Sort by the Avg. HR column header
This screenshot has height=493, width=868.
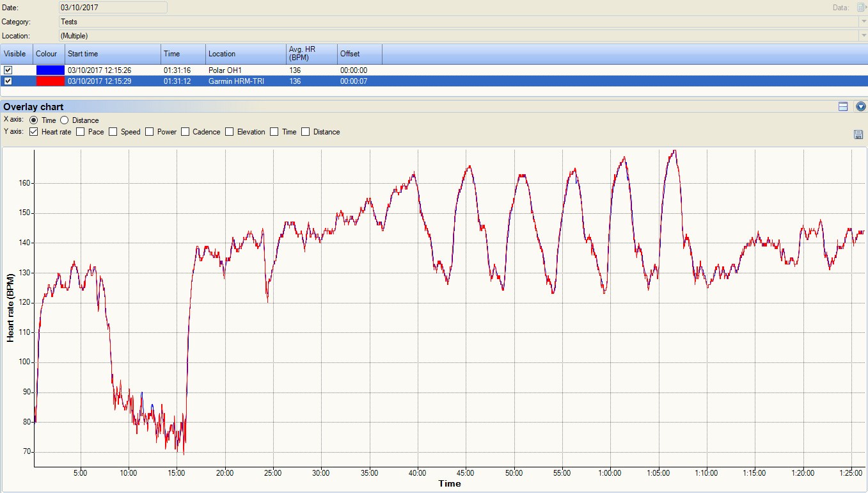pyautogui.click(x=312, y=54)
